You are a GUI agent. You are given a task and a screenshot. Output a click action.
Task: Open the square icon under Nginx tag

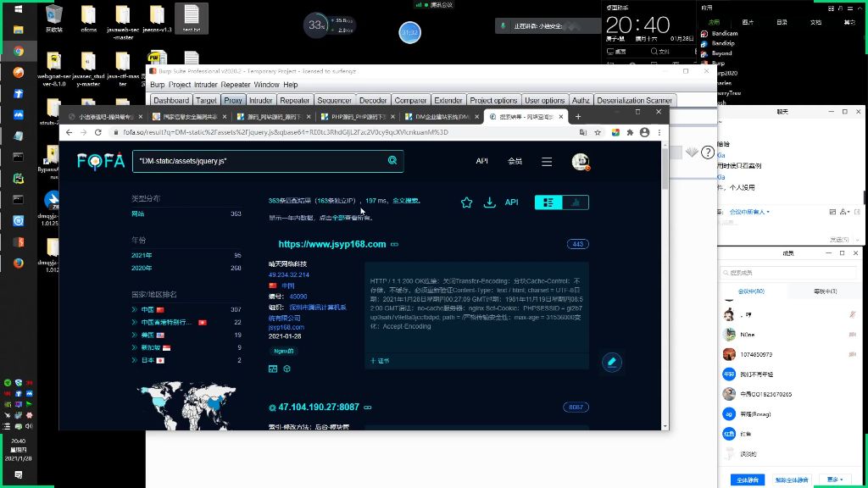click(273, 369)
